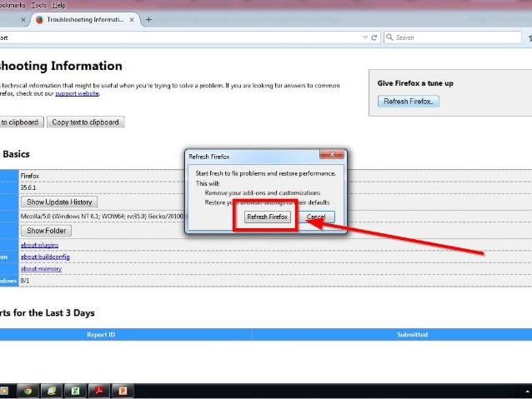Image resolution: width=532 pixels, height=399 pixels.
Task: Click Copy text to clipboard button
Action: pos(86,122)
